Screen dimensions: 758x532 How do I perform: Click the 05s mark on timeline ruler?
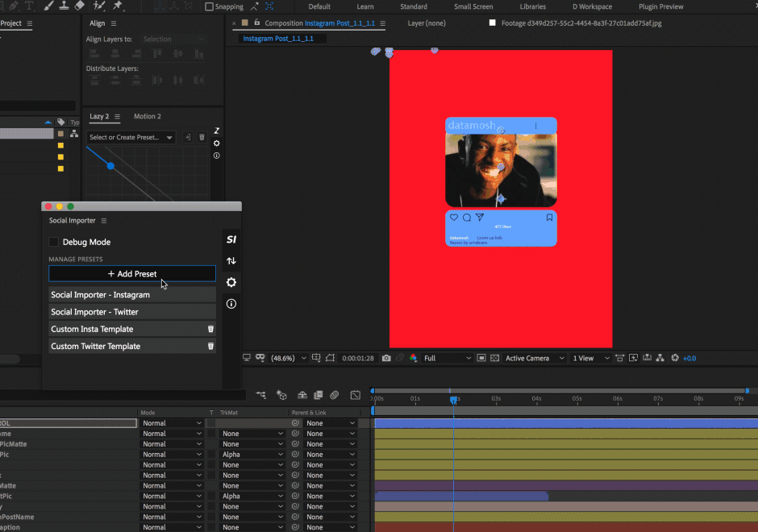point(577,398)
